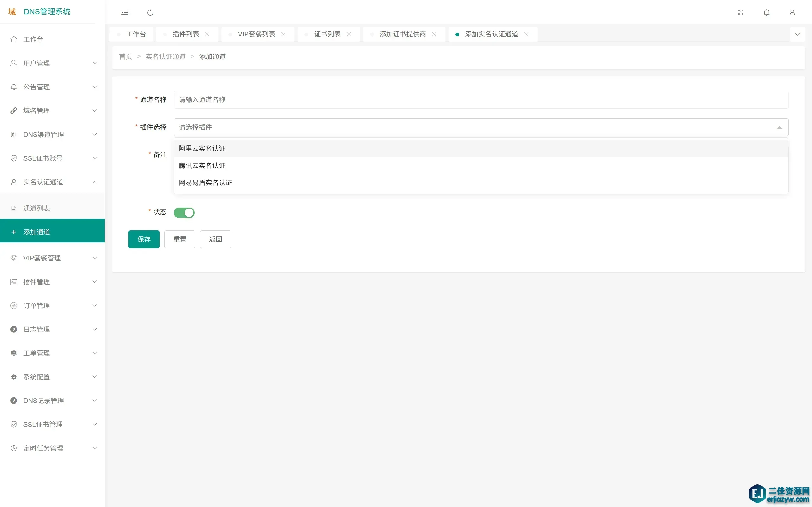Choose 腾讯云实名认证 option
The height and width of the screenshot is (507, 812).
202,166
